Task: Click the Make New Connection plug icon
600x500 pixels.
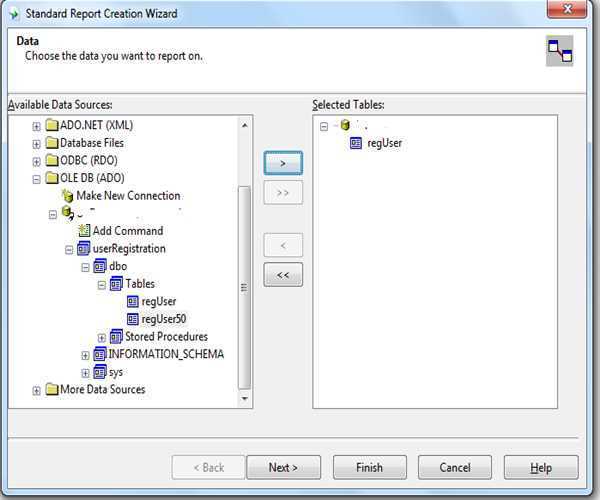Action: click(x=68, y=196)
